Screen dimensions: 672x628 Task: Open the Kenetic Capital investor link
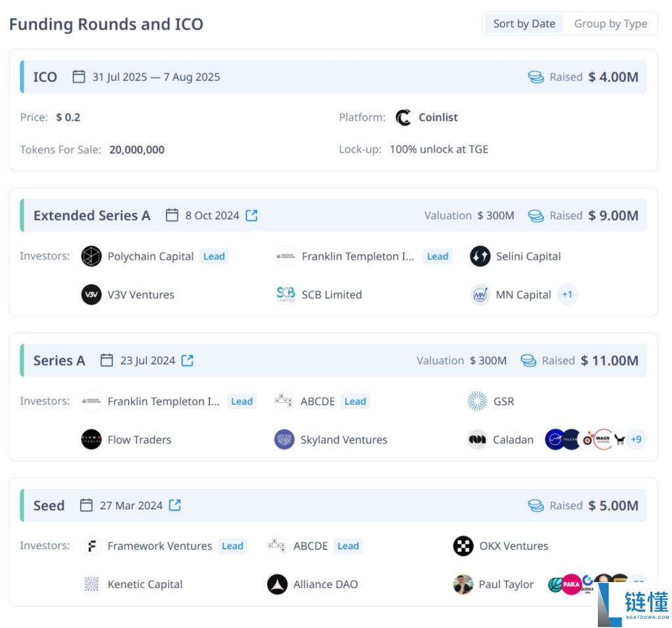(145, 584)
